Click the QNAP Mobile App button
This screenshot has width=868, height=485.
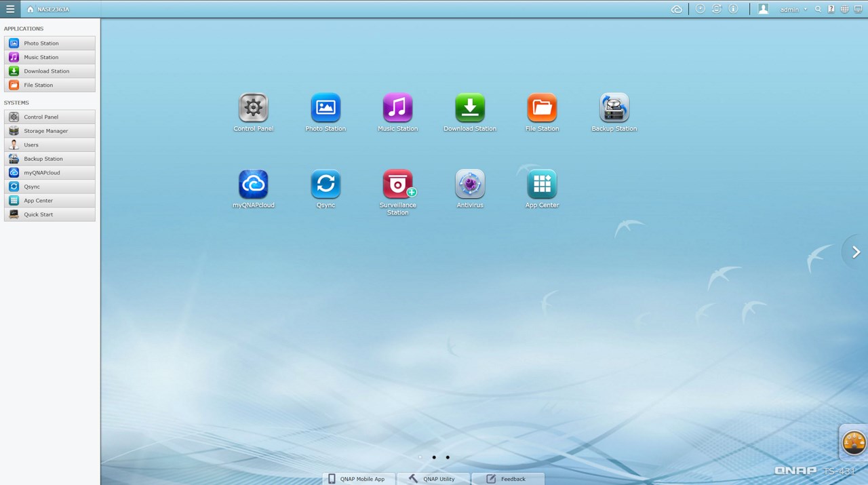[x=358, y=479]
